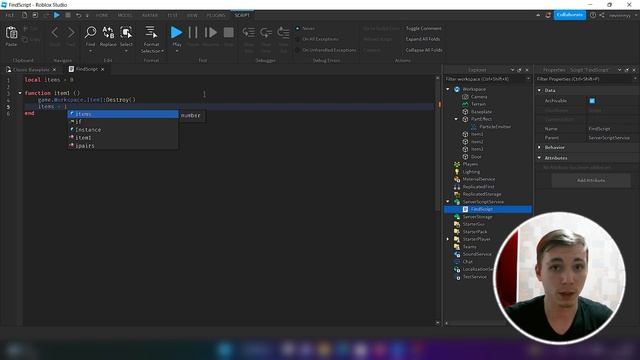Click the Players service icon
The height and width of the screenshot is (360, 640).
tap(457, 164)
